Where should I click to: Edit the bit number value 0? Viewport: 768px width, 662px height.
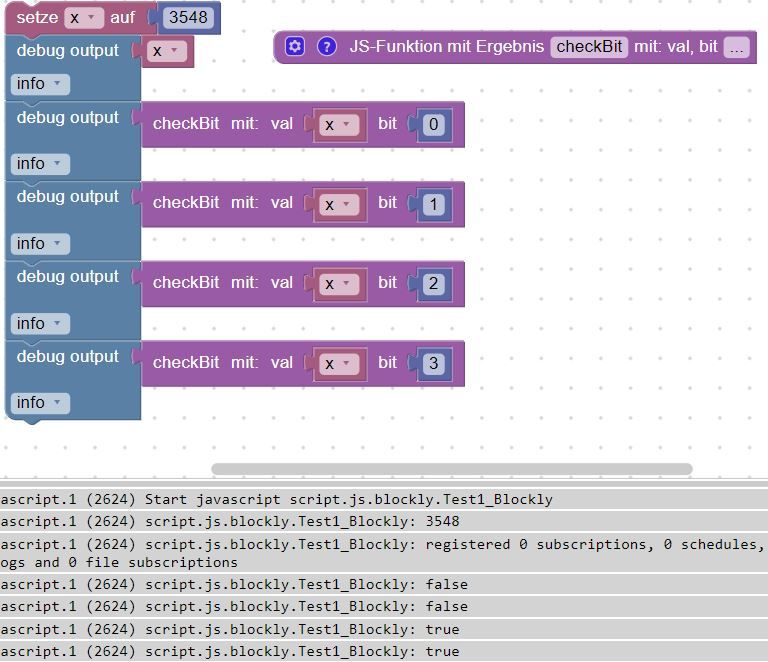pyautogui.click(x=433, y=124)
